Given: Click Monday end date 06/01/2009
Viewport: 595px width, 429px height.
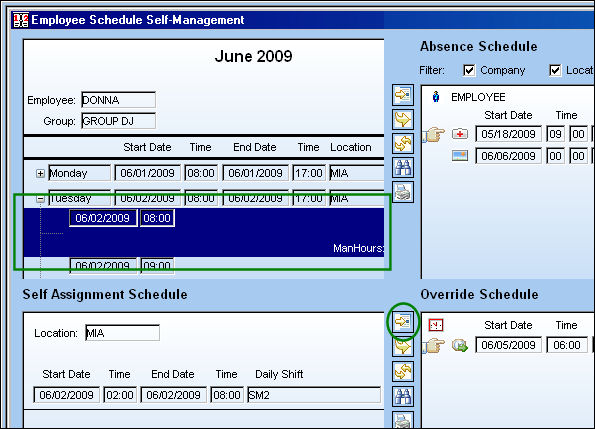Looking at the screenshot, I should 255,173.
